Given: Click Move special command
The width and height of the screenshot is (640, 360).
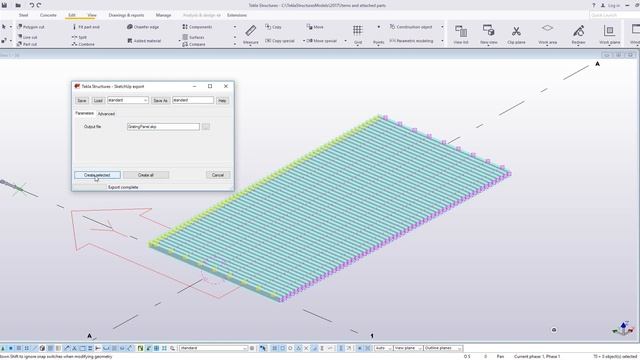Looking at the screenshot, I should [x=321, y=41].
